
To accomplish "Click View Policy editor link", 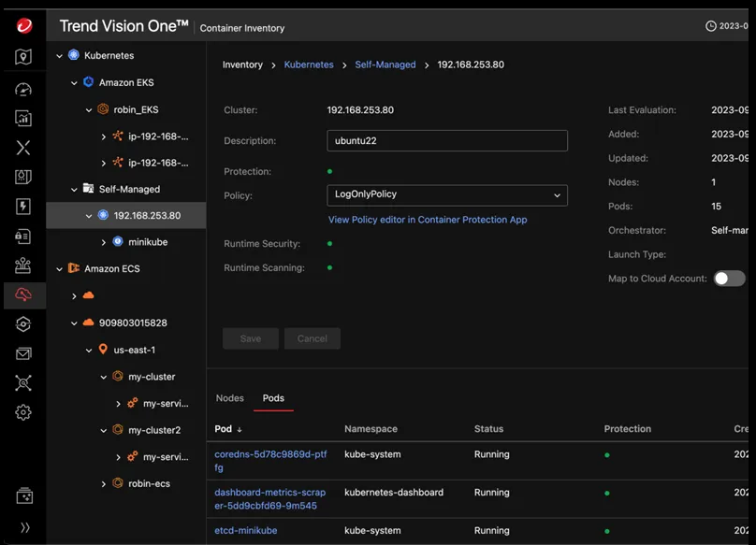I will (428, 220).
